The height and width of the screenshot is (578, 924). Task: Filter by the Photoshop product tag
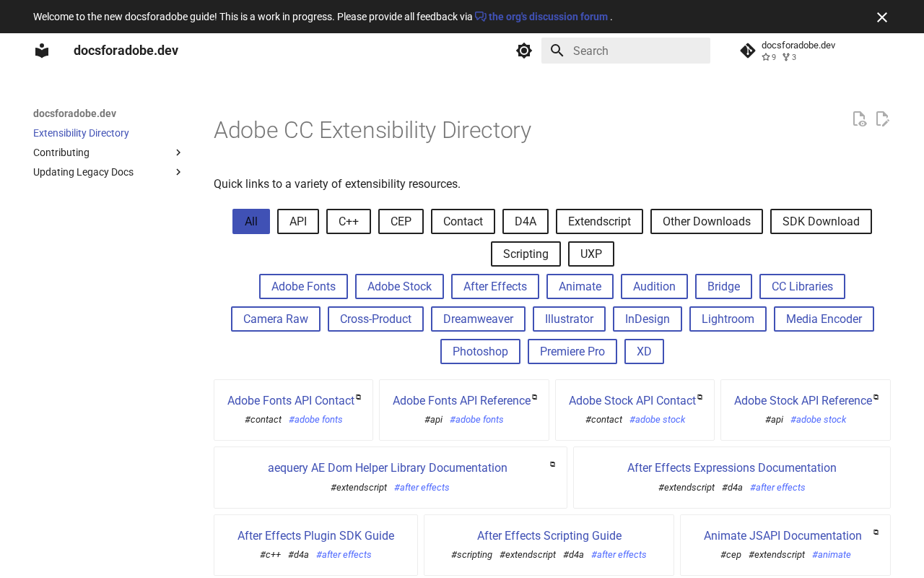click(480, 352)
